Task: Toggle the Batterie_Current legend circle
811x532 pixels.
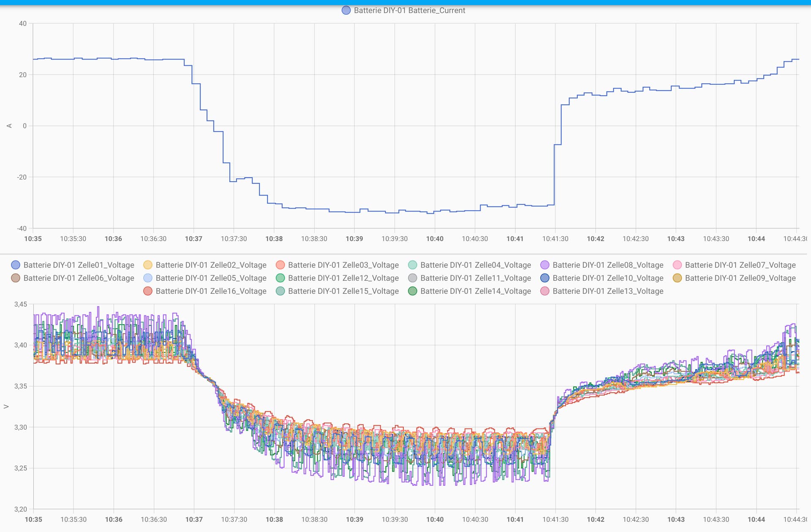Action: [x=346, y=11]
